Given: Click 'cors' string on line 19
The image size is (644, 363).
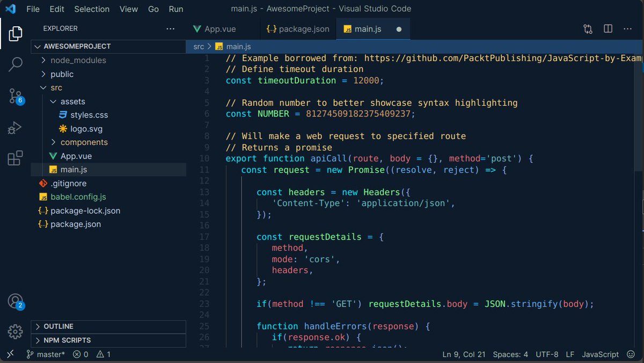Looking at the screenshot, I should [x=320, y=259].
